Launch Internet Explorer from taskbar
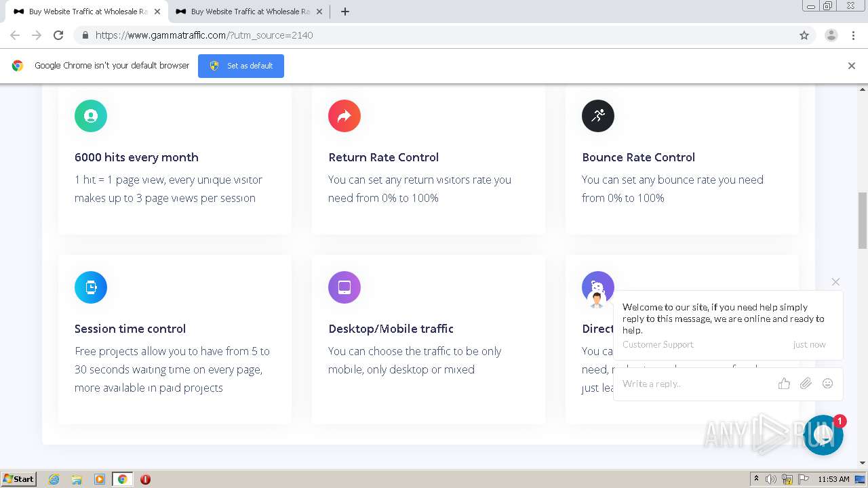868x488 pixels. 54,479
